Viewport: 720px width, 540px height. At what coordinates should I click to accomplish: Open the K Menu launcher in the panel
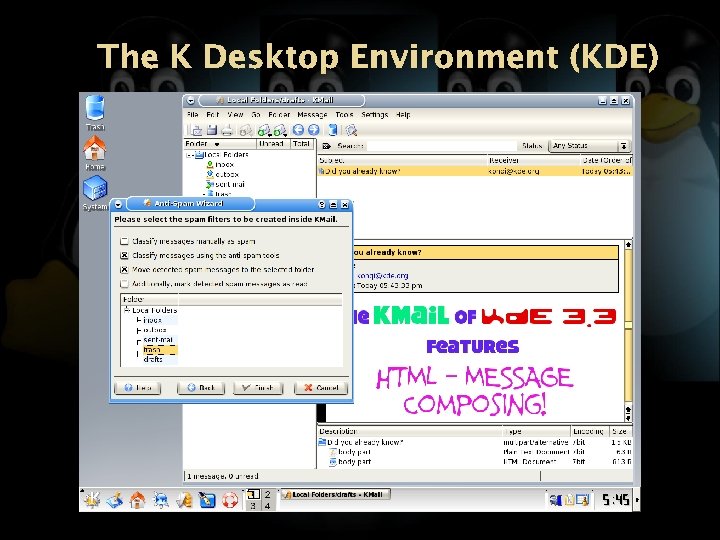(x=92, y=500)
